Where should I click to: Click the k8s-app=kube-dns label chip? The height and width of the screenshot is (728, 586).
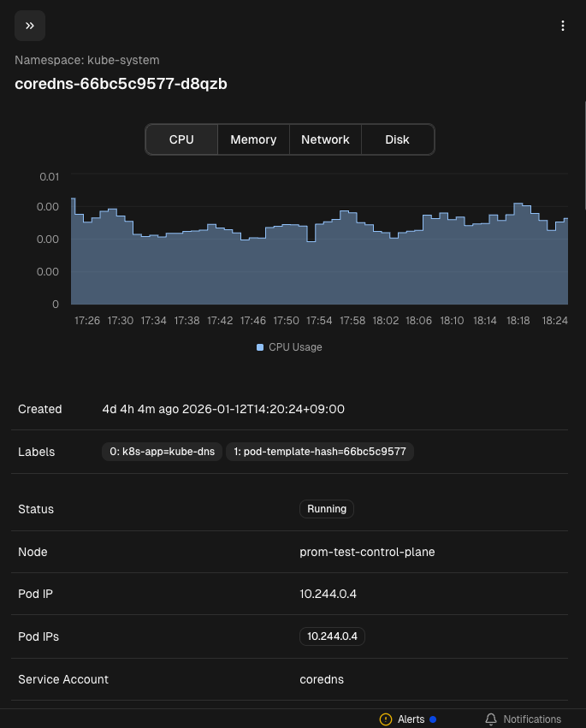(x=162, y=452)
